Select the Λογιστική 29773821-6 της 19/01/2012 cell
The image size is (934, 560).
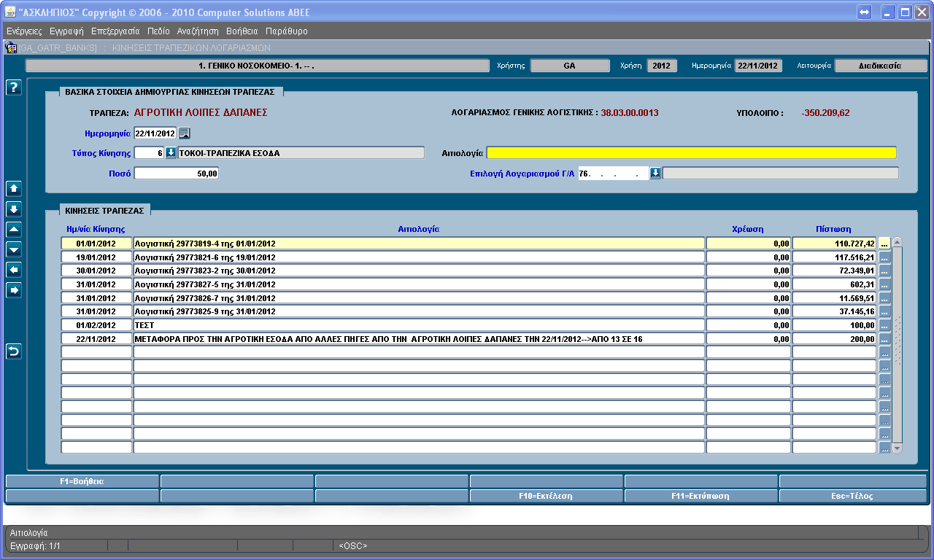419,257
